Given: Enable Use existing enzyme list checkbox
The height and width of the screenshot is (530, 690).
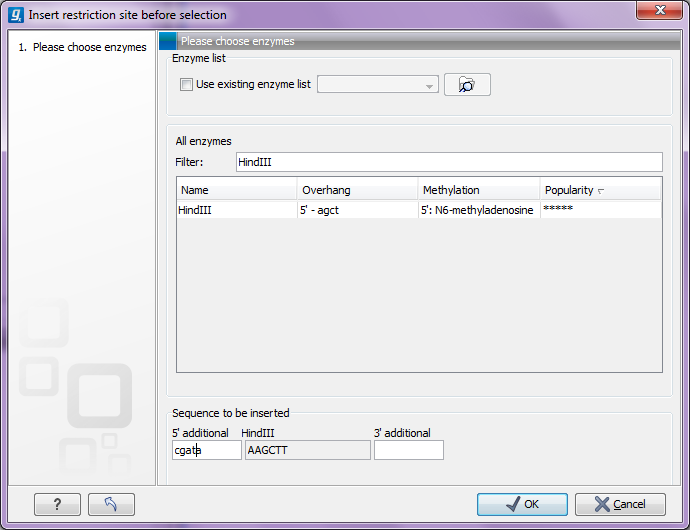Looking at the screenshot, I should pos(186,85).
